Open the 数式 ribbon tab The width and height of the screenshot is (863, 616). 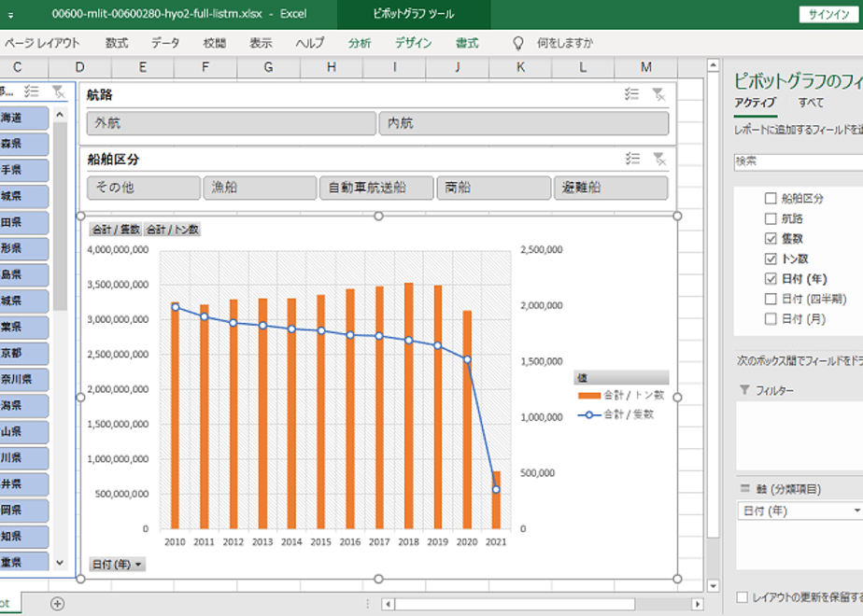pyautogui.click(x=117, y=43)
